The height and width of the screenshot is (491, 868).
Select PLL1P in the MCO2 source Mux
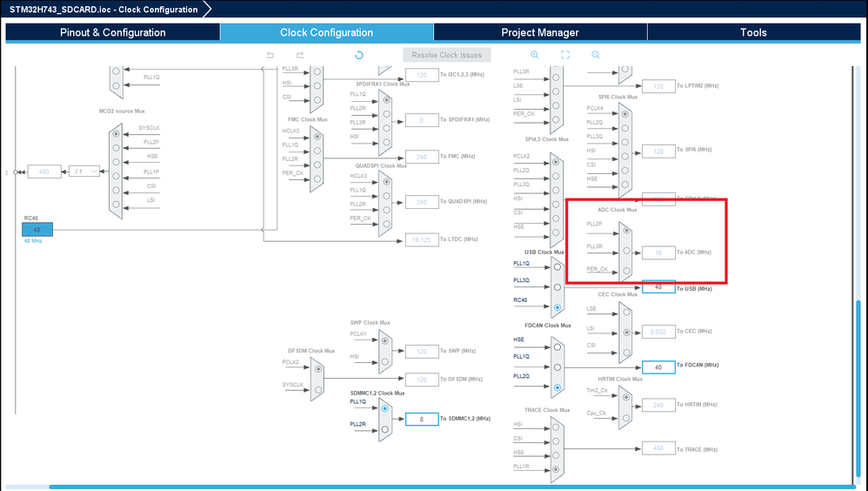pos(117,176)
